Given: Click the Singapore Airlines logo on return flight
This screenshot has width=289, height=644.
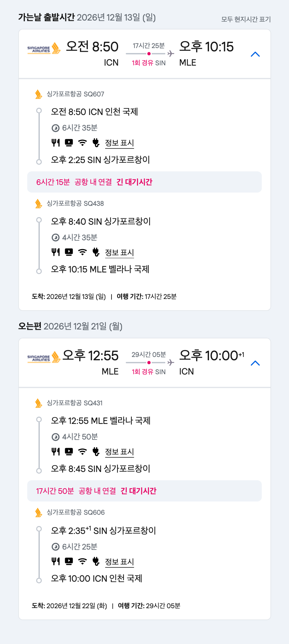Looking at the screenshot, I should click(x=44, y=358).
